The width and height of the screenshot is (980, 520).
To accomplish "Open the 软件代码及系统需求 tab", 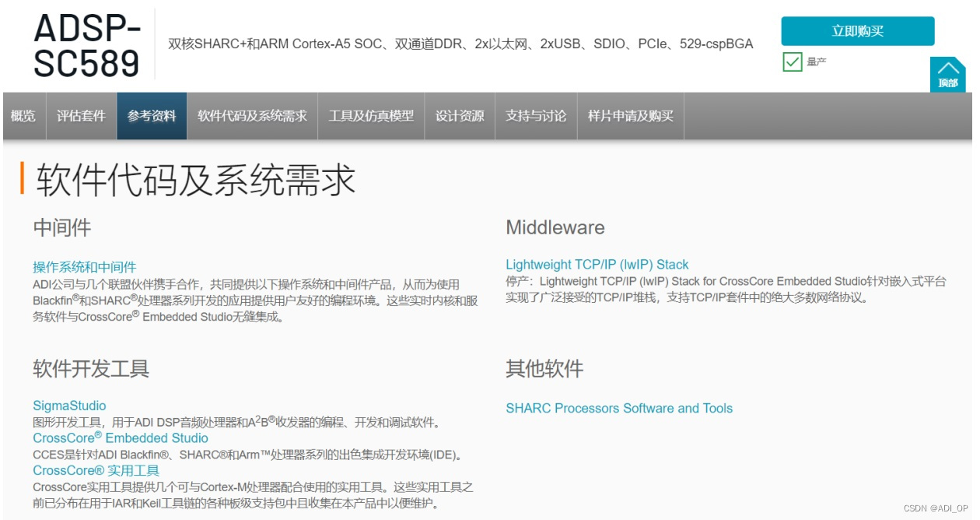I will [x=252, y=116].
